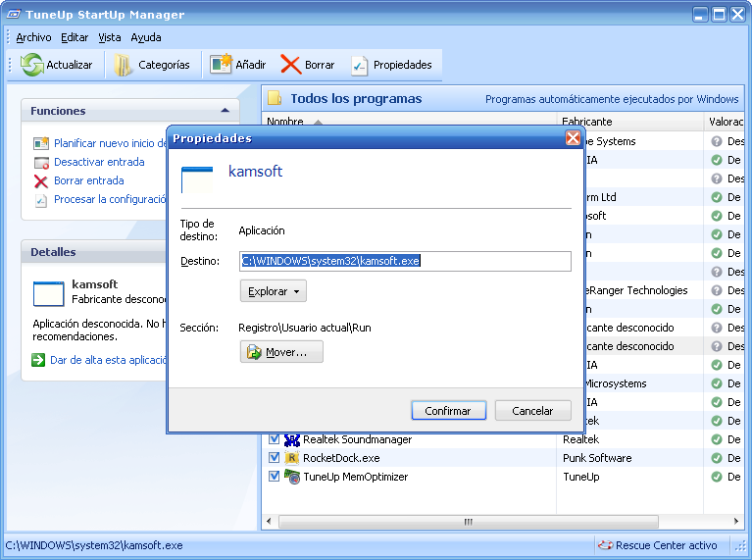The image size is (752, 560).
Task: Open the Ayuda menu
Action: click(146, 37)
